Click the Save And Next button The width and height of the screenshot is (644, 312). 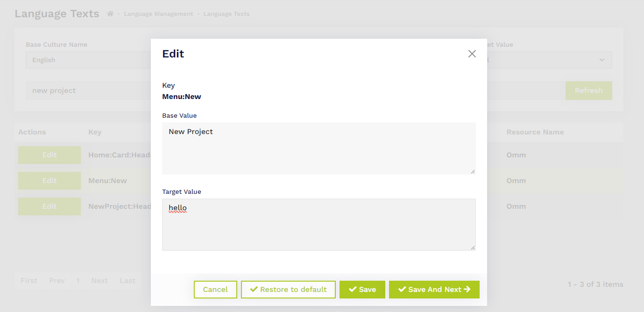[x=434, y=290]
